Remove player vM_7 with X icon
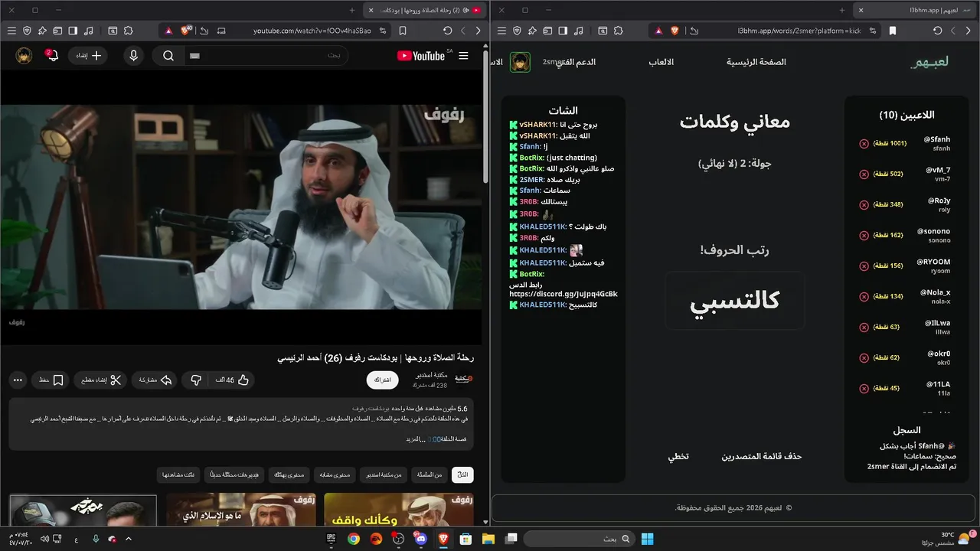Viewport: 980px width, 551px height. [864, 174]
